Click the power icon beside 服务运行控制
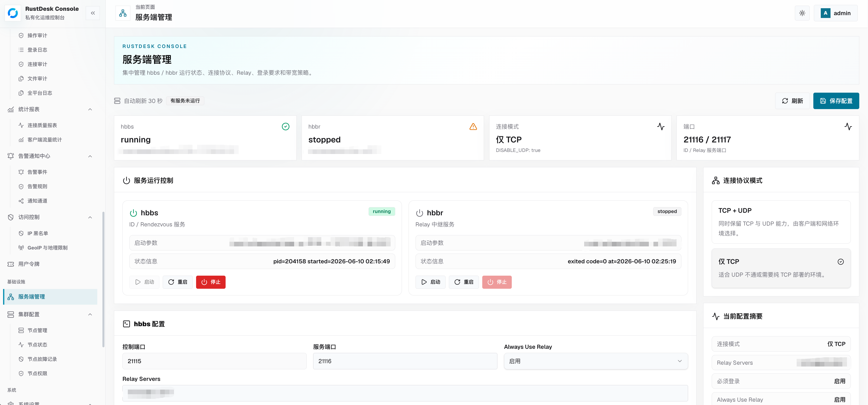This screenshot has width=868, height=405. point(126,181)
